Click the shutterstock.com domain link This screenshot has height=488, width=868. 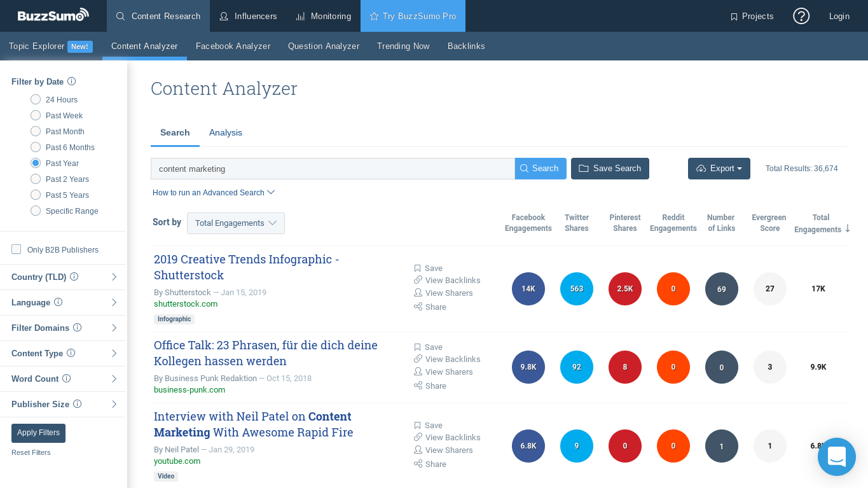pyautogui.click(x=186, y=303)
